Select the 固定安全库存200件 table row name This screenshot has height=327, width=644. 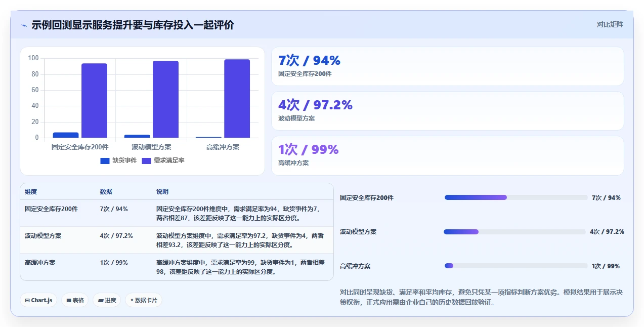[51, 209]
